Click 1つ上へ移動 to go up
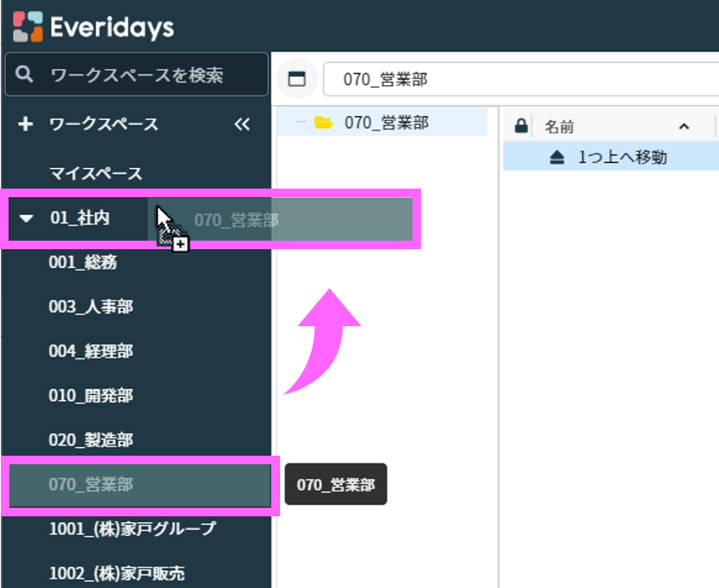Image resolution: width=719 pixels, height=588 pixels. click(622, 157)
